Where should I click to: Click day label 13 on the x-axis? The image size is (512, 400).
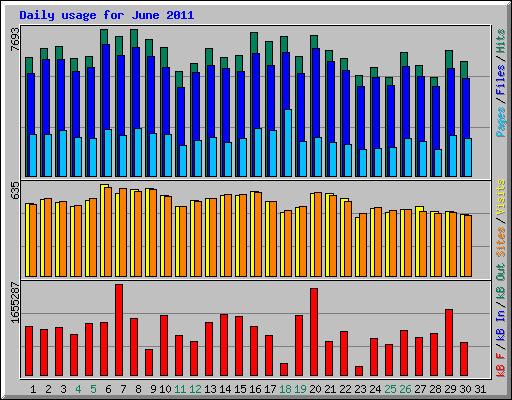pos(210,389)
